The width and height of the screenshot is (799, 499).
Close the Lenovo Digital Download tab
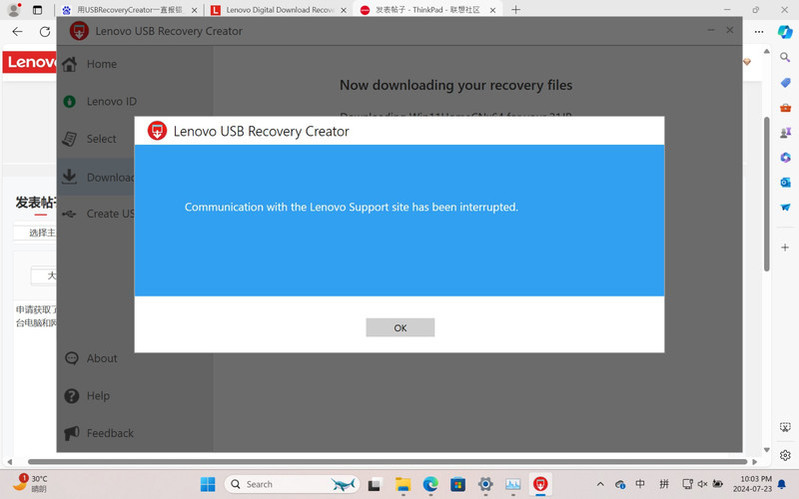coord(343,10)
